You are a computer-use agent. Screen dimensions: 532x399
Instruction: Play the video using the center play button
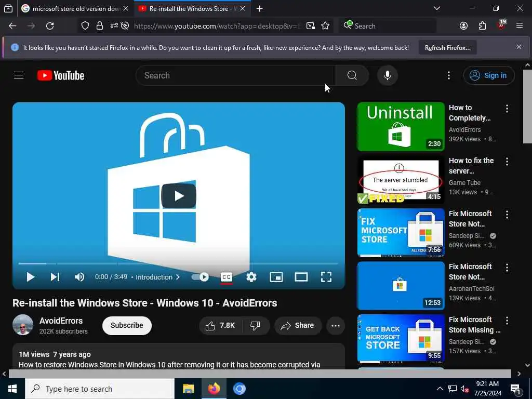tap(179, 196)
